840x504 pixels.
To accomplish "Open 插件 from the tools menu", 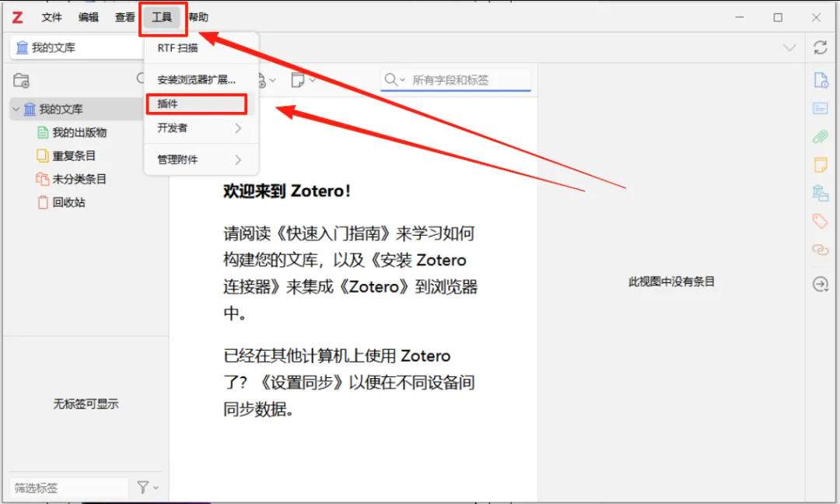I will pyautogui.click(x=196, y=104).
